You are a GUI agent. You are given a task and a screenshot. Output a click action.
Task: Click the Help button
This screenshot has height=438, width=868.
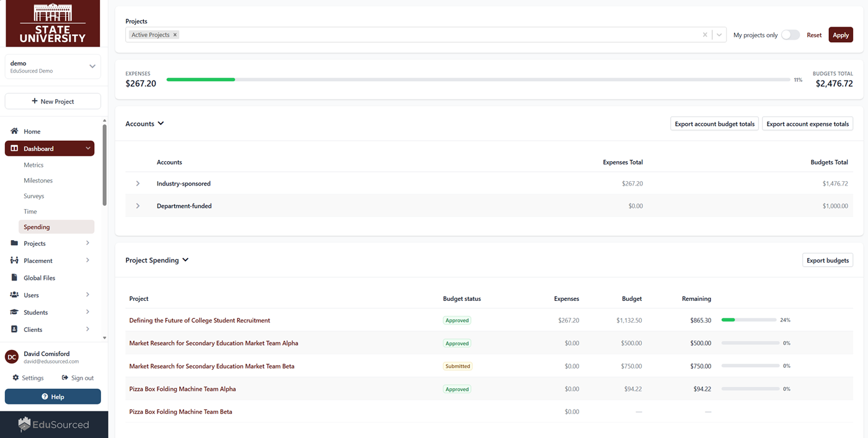(x=53, y=397)
